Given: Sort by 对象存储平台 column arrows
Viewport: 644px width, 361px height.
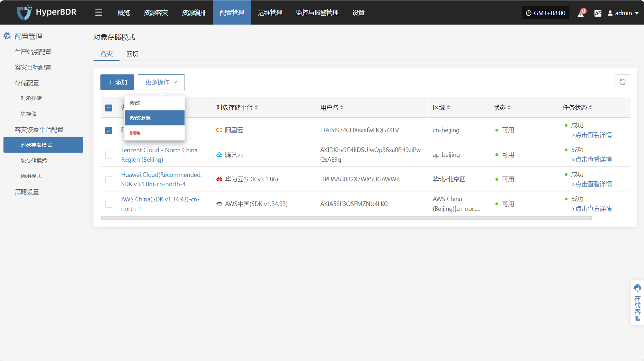Looking at the screenshot, I should [256, 108].
